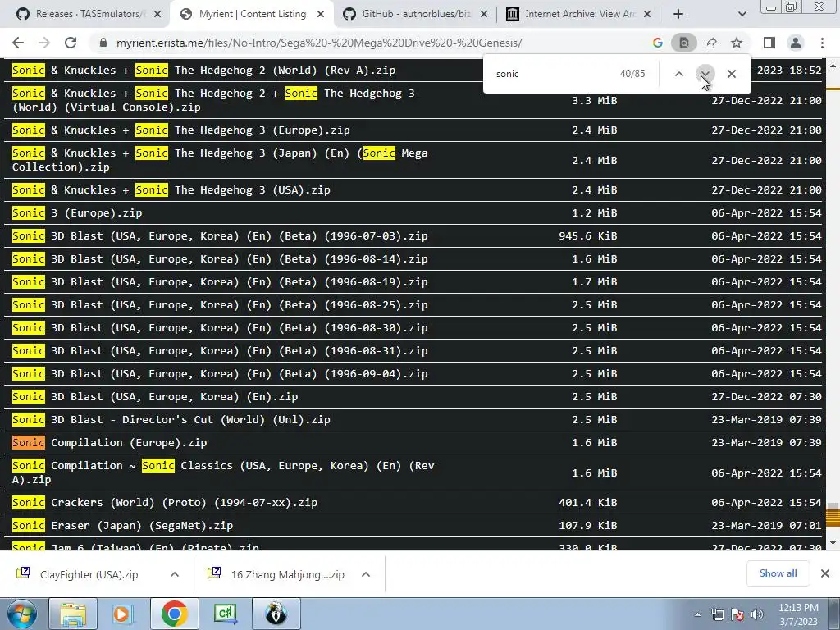The width and height of the screenshot is (840, 630).
Task: Click the Google search icon in address bar
Action: tap(658, 43)
